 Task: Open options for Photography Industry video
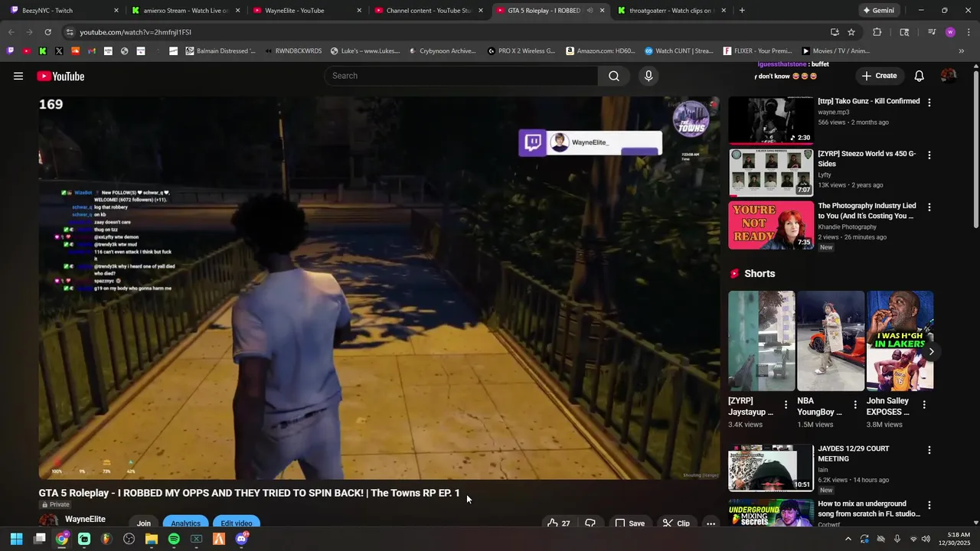[x=929, y=207]
